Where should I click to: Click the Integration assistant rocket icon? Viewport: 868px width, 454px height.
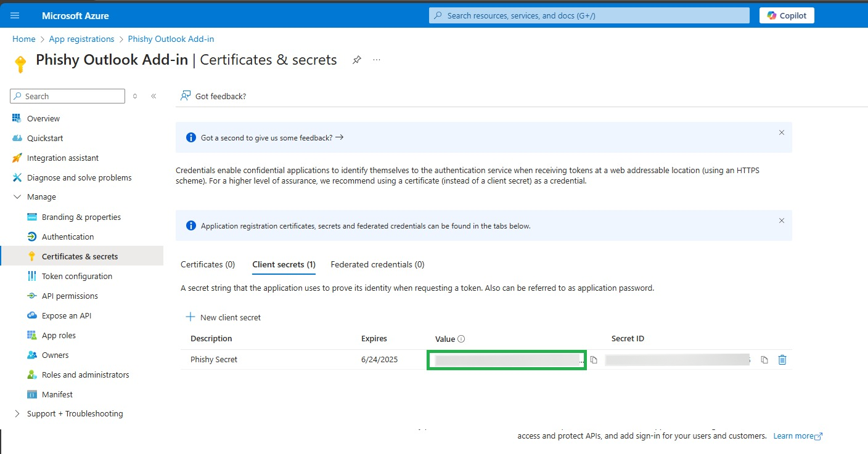coord(17,158)
